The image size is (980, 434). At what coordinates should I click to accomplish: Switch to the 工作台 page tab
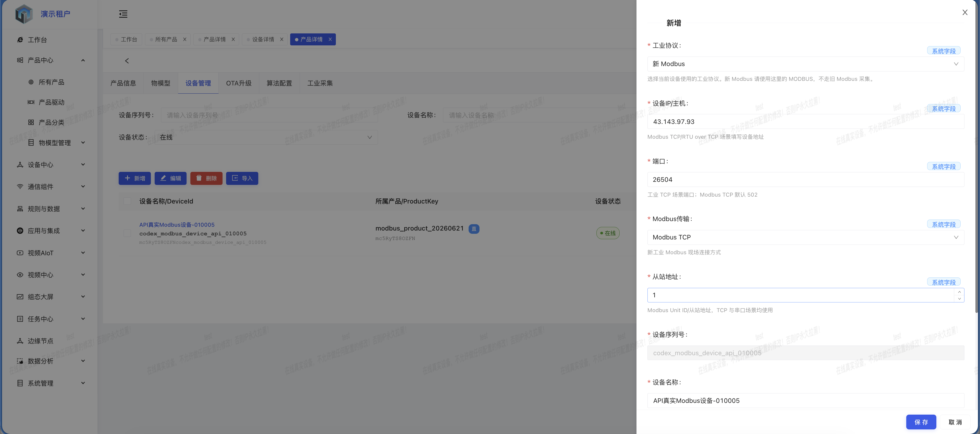(x=126, y=40)
